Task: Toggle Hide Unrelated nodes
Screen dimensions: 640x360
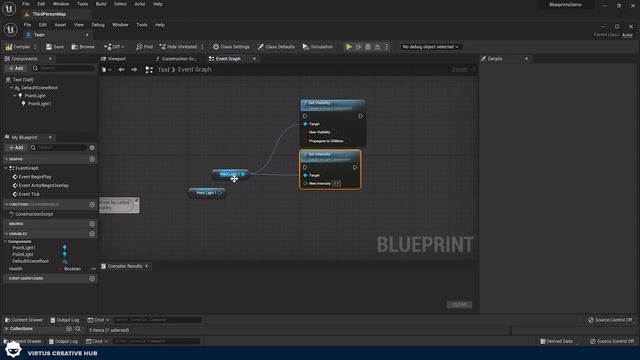Action: (x=178, y=47)
